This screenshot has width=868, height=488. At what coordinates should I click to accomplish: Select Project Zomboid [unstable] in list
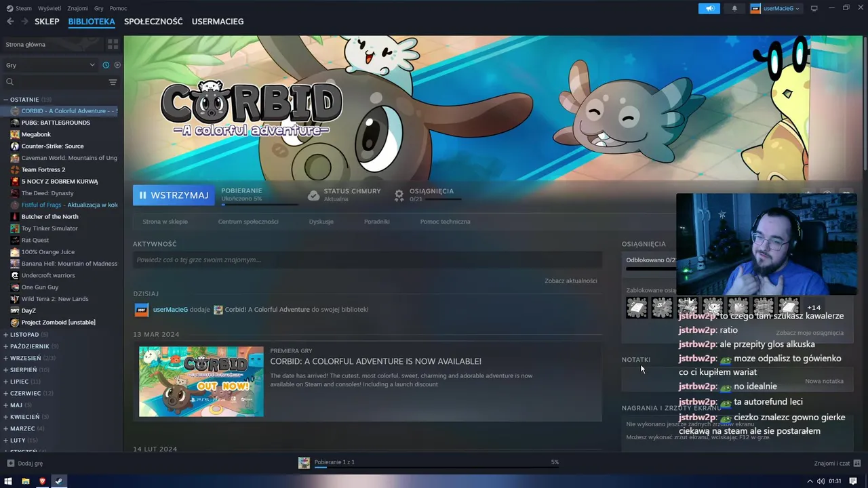click(58, 323)
